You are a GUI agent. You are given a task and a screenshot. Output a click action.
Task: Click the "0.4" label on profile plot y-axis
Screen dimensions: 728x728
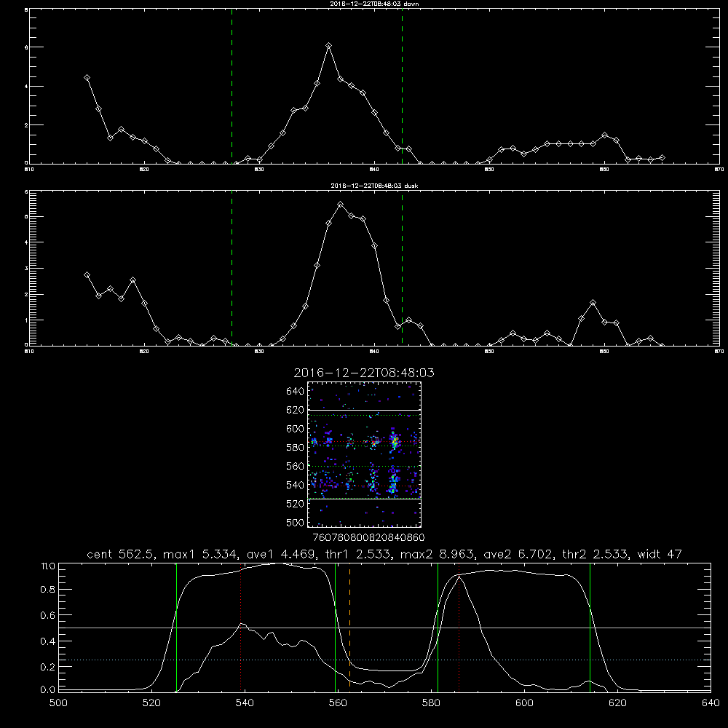[48, 641]
